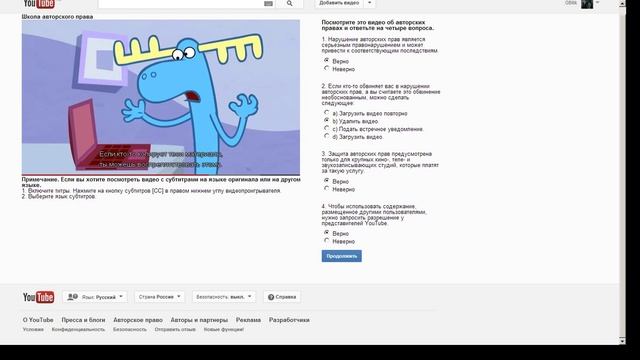Open the О YouTube footer link
Screen dimensions: 640x360
click(38, 320)
